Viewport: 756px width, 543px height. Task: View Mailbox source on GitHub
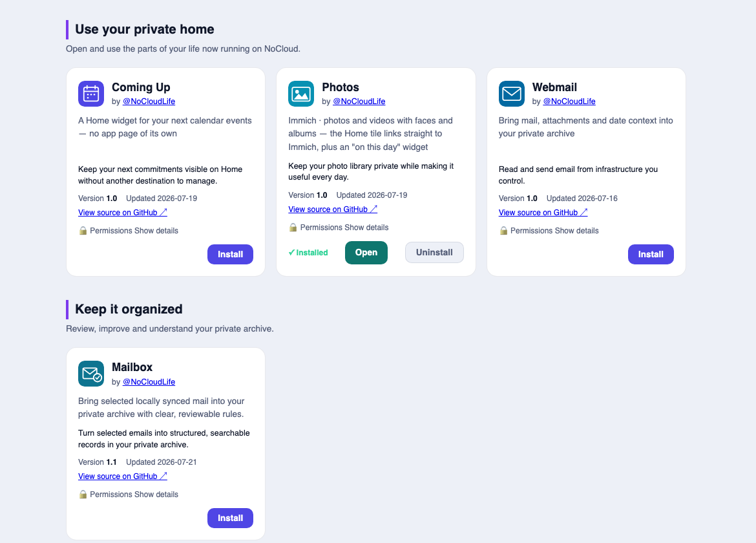click(x=123, y=476)
